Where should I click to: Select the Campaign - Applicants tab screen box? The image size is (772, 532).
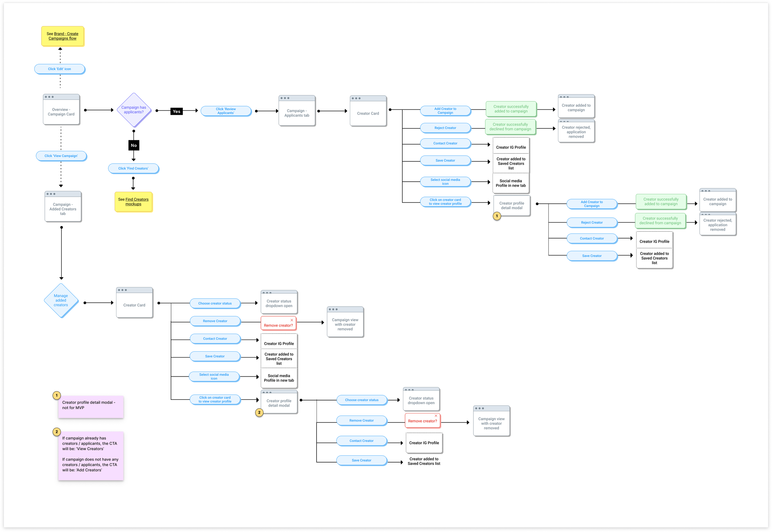tap(297, 113)
